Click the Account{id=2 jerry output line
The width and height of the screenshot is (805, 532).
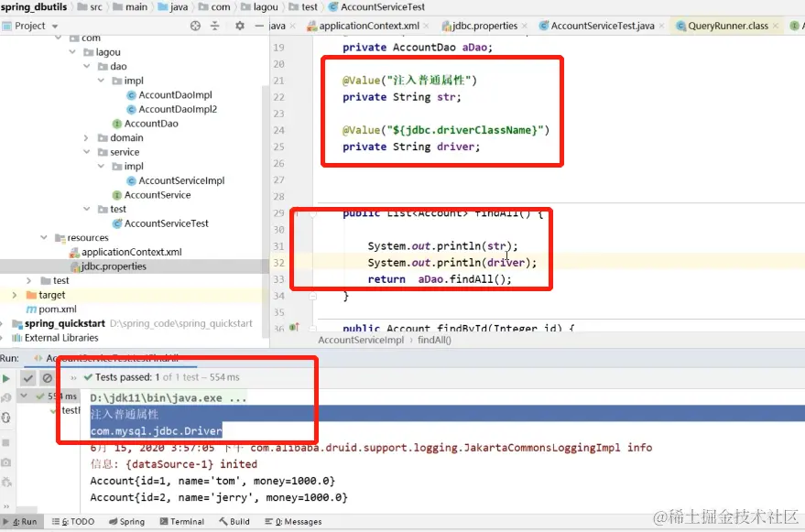click(x=219, y=497)
